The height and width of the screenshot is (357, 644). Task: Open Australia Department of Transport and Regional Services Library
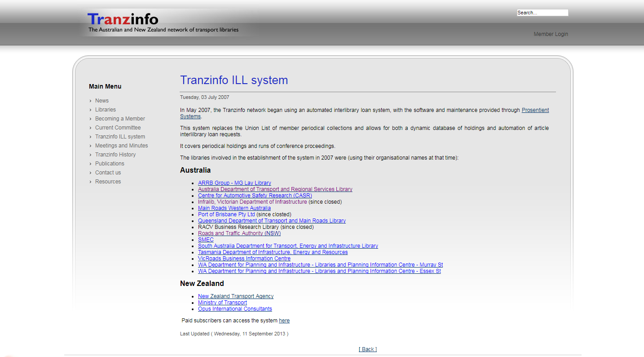point(275,189)
